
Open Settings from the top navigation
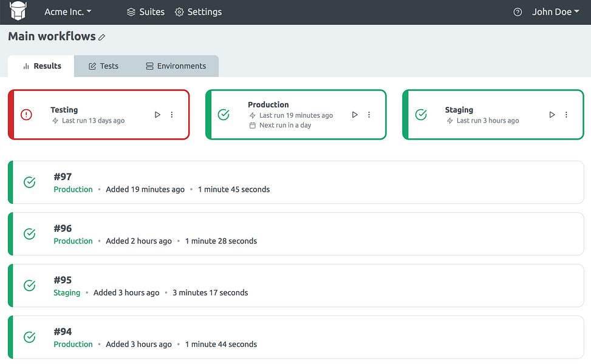pyautogui.click(x=198, y=12)
